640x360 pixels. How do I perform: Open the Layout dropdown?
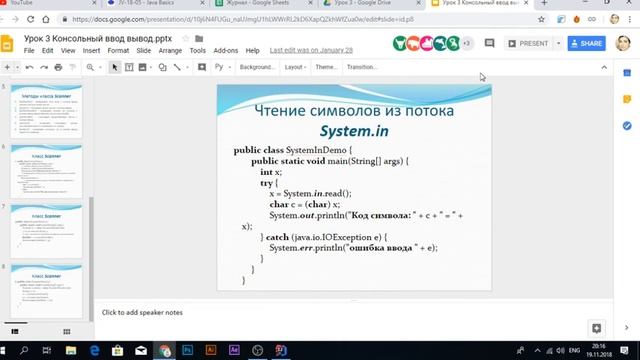(295, 67)
